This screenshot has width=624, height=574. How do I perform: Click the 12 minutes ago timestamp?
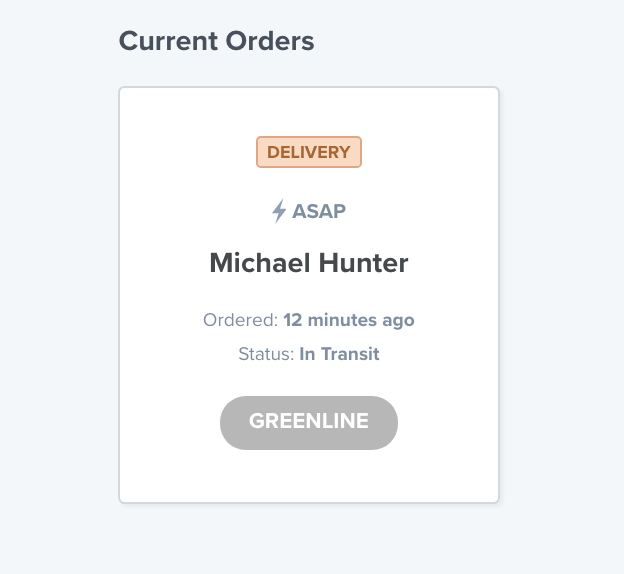pos(349,320)
